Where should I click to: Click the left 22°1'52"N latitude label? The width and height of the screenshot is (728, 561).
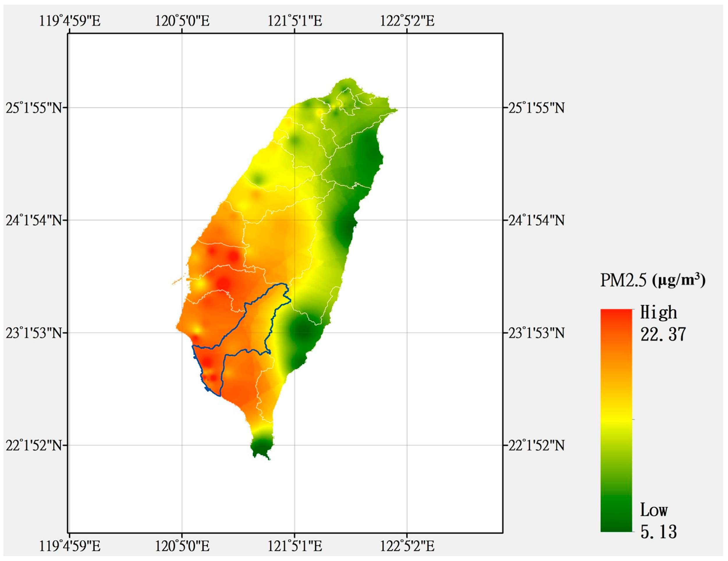pos(34,445)
